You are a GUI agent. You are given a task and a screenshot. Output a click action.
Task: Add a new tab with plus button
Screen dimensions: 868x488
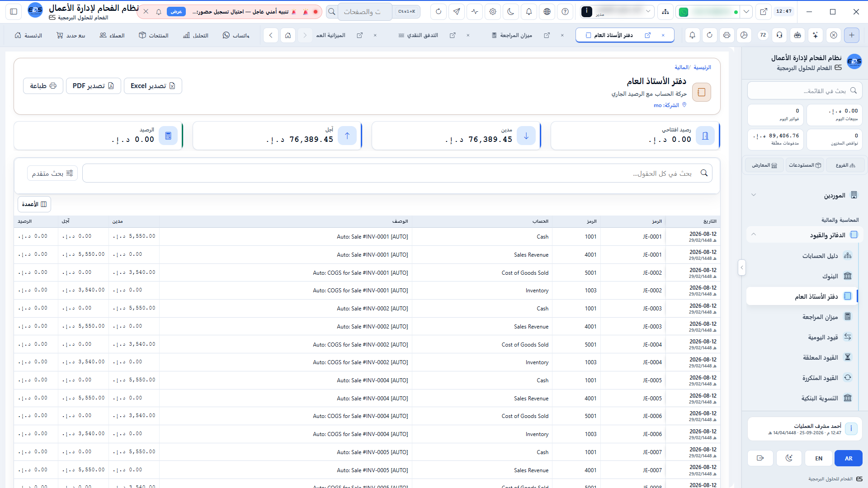[x=852, y=35]
